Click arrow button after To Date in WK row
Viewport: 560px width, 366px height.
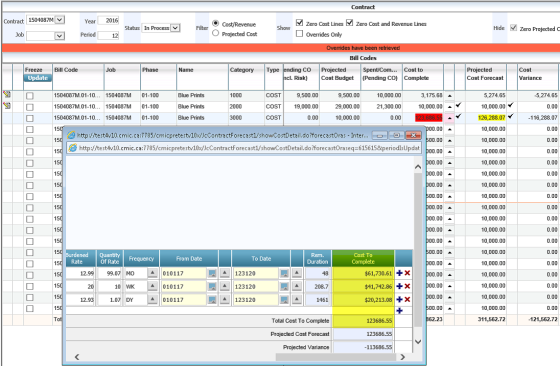[x=297, y=286]
